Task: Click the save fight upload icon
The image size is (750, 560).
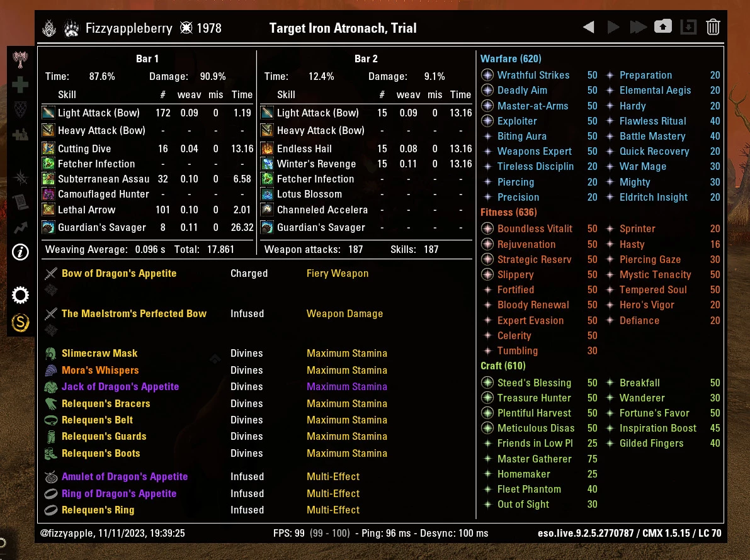Action: tap(663, 27)
